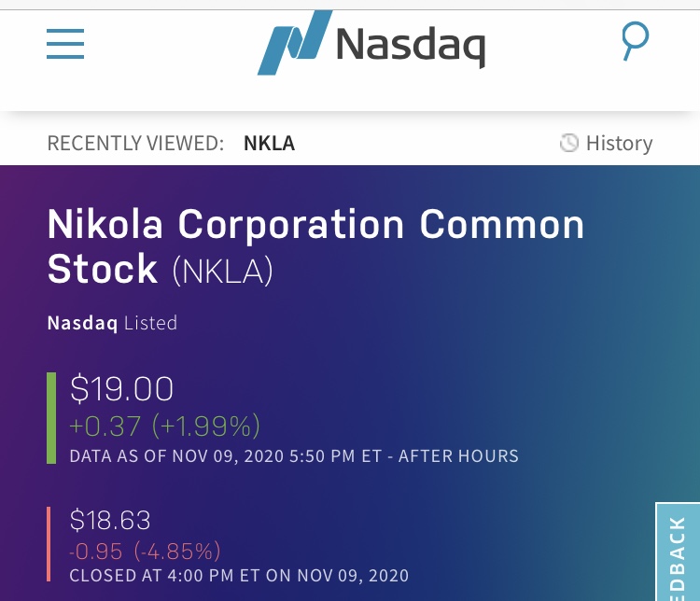Select NKLA in recently viewed
The width and height of the screenshot is (700, 601).
(269, 143)
